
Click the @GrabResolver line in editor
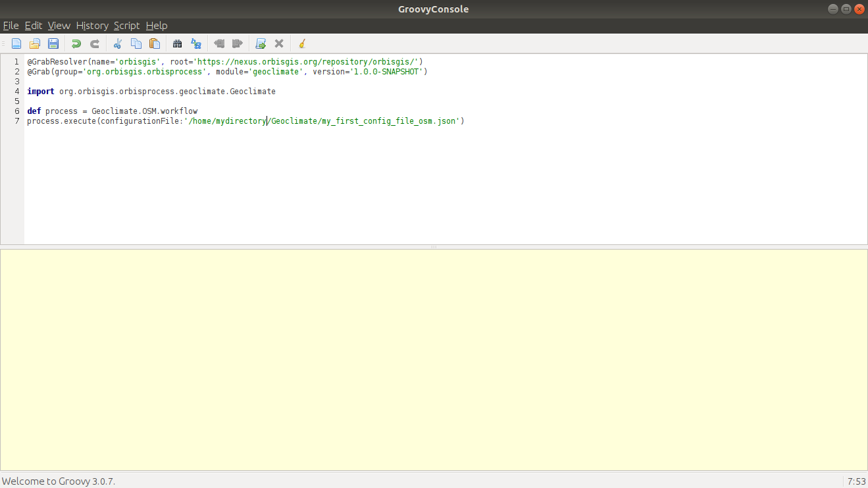tap(224, 61)
